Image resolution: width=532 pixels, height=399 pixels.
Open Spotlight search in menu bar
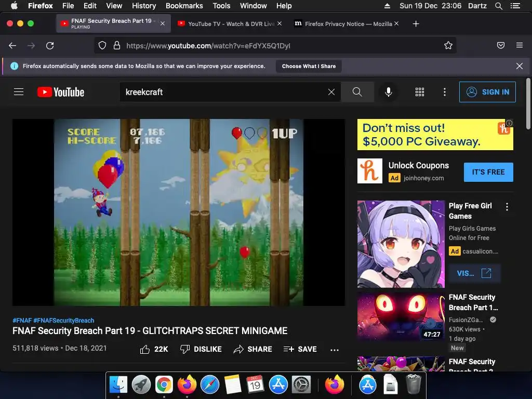498,6
